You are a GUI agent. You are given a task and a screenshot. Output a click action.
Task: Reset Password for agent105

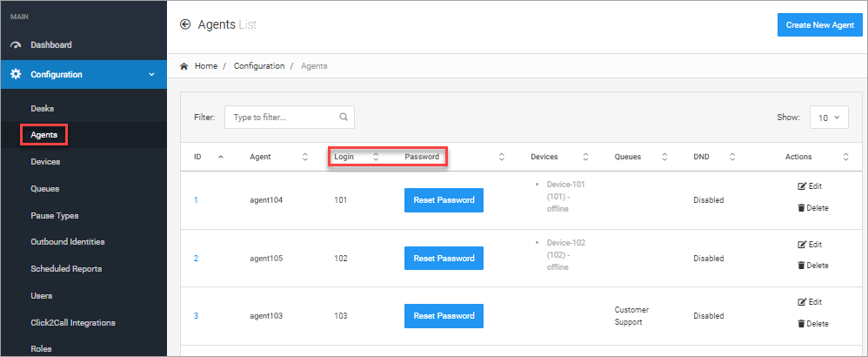pyautogui.click(x=444, y=259)
